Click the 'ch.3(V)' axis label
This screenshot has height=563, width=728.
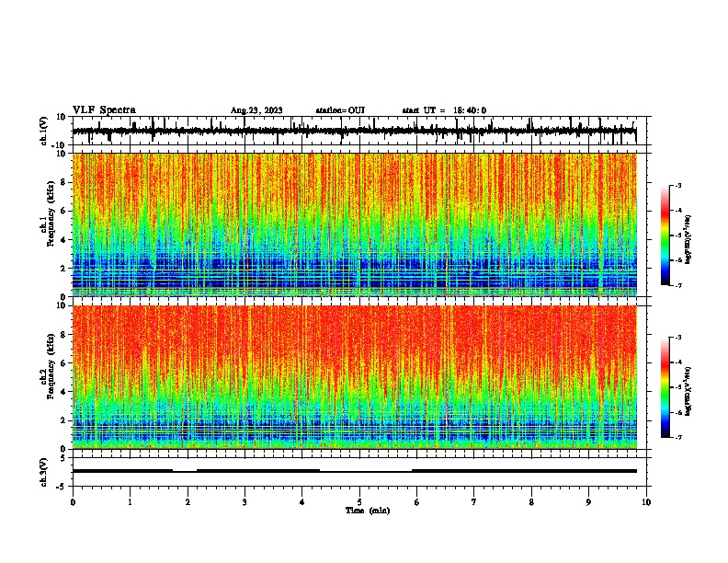(44, 472)
